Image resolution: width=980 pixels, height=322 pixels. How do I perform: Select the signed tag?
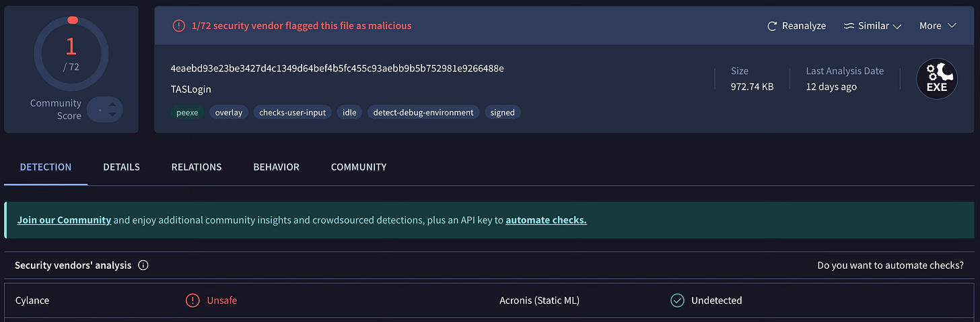pos(503,112)
